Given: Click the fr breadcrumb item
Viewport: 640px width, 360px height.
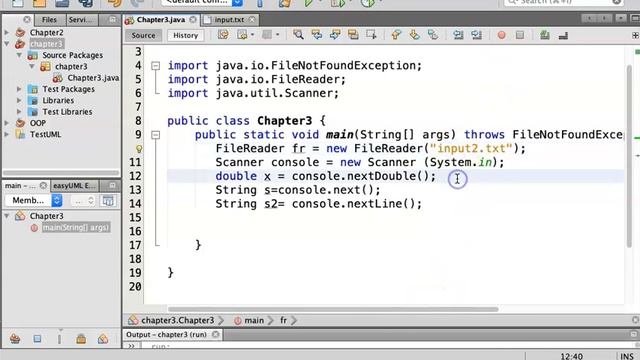Looking at the screenshot, I should 284,320.
